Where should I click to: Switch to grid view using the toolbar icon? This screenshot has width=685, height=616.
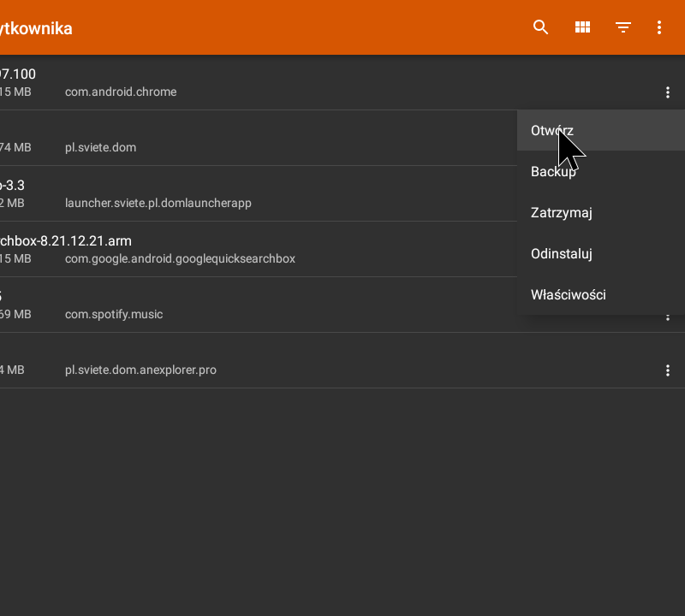click(582, 27)
